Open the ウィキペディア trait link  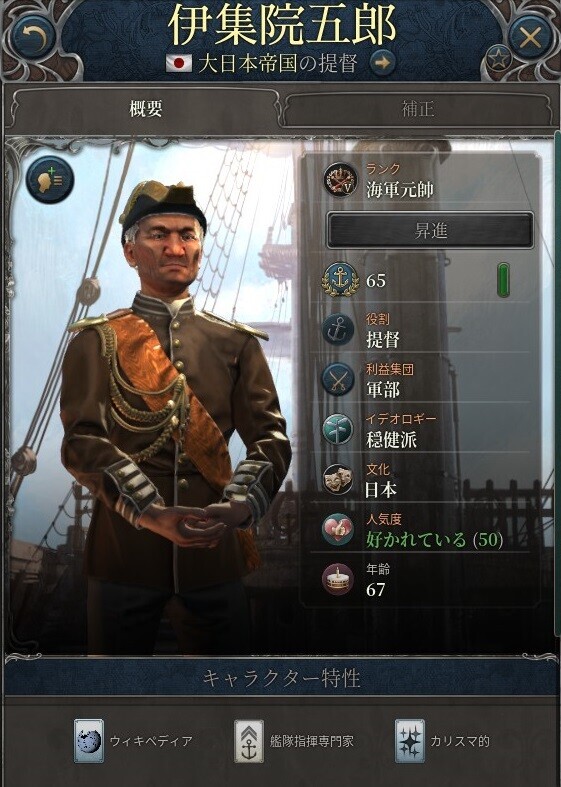click(x=151, y=741)
